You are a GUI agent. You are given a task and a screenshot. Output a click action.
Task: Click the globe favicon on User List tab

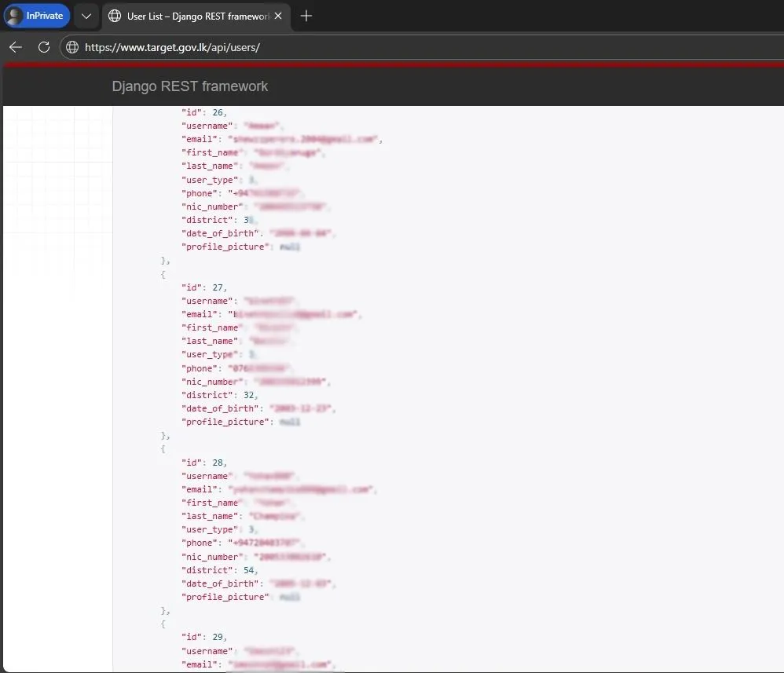point(115,16)
